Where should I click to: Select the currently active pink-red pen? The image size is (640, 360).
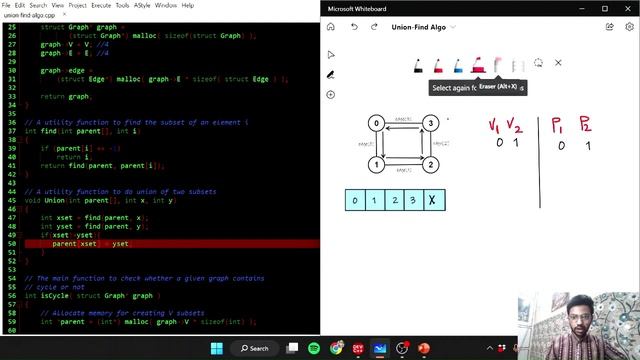point(478,65)
